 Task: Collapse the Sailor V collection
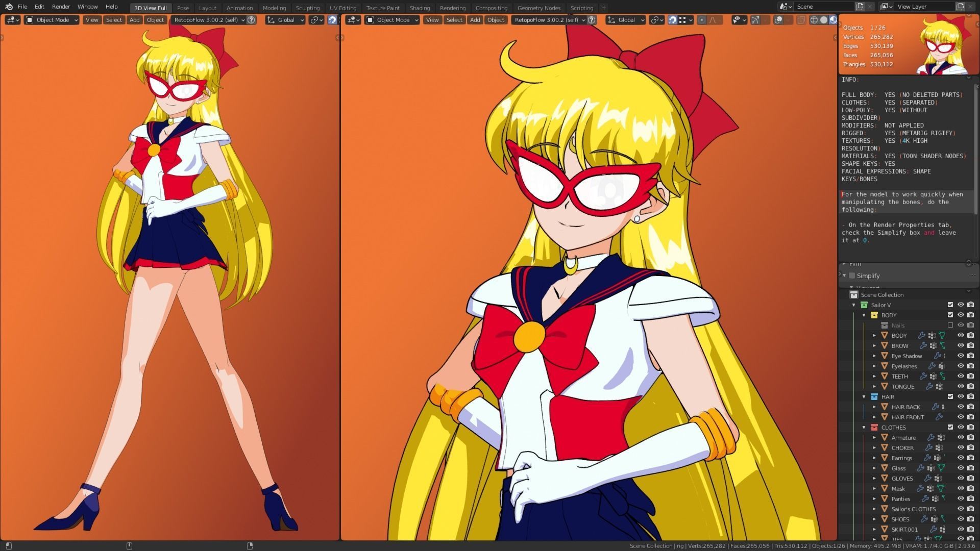tap(853, 305)
